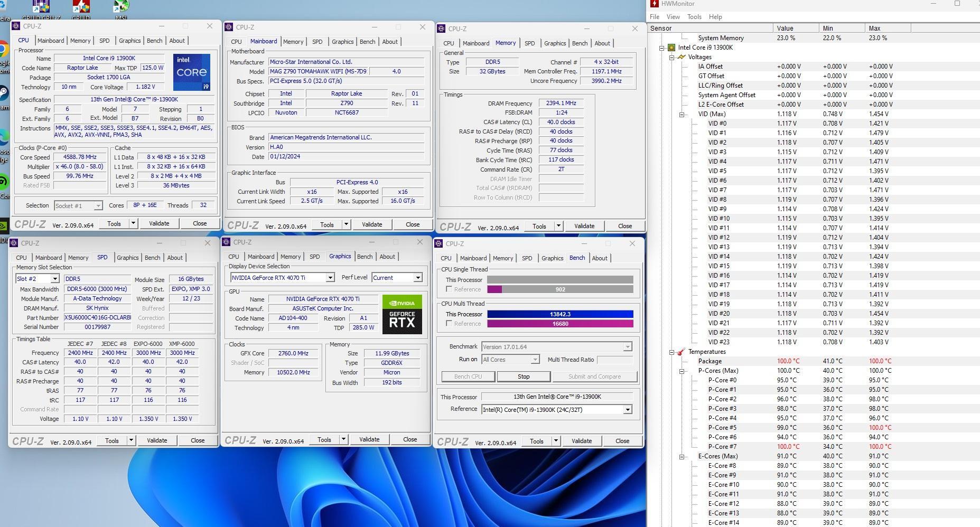Viewport: 980px width, 527px height.
Task: Click the Stop button in the Bench window
Action: (x=524, y=377)
